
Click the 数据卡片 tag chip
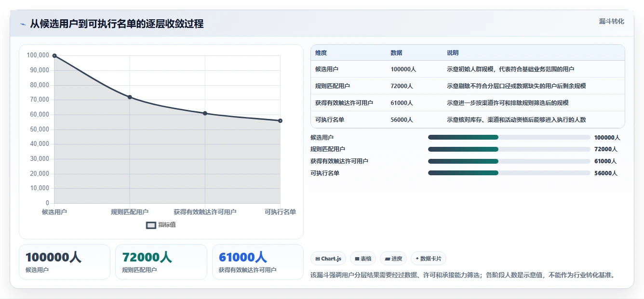tap(429, 259)
